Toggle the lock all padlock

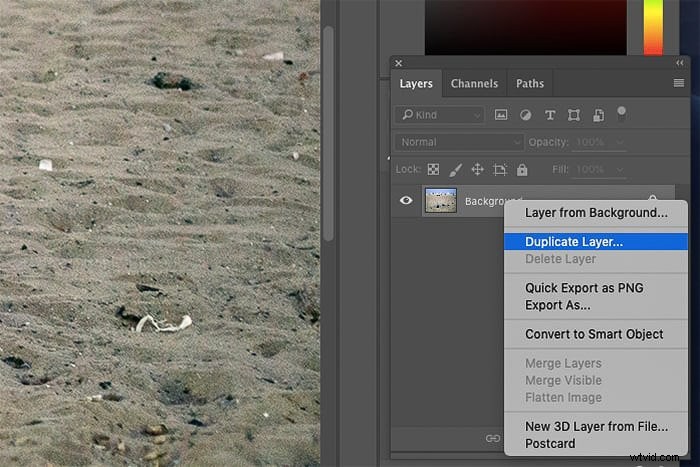coord(522,170)
